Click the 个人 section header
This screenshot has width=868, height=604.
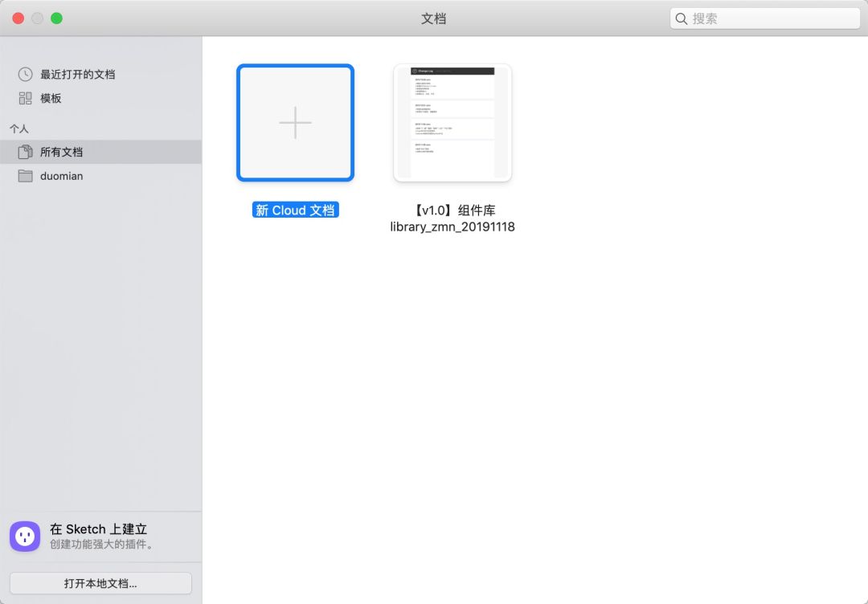point(19,129)
